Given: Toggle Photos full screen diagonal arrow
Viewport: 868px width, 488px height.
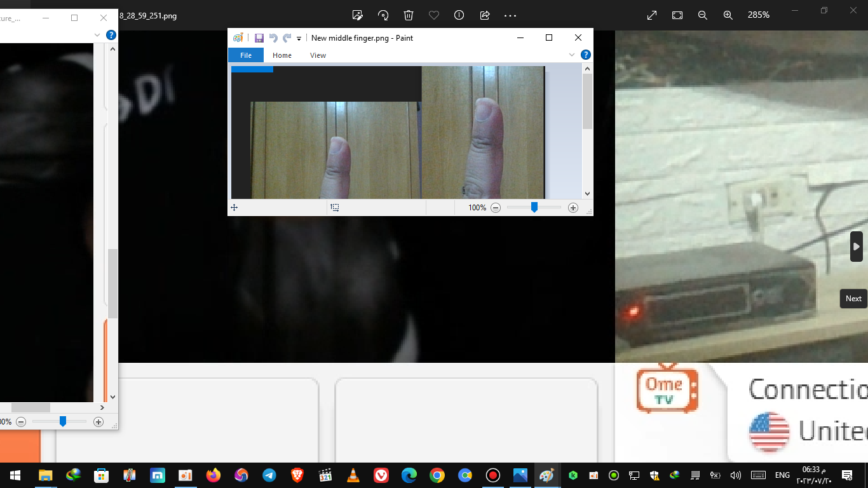Looking at the screenshot, I should click(x=652, y=15).
